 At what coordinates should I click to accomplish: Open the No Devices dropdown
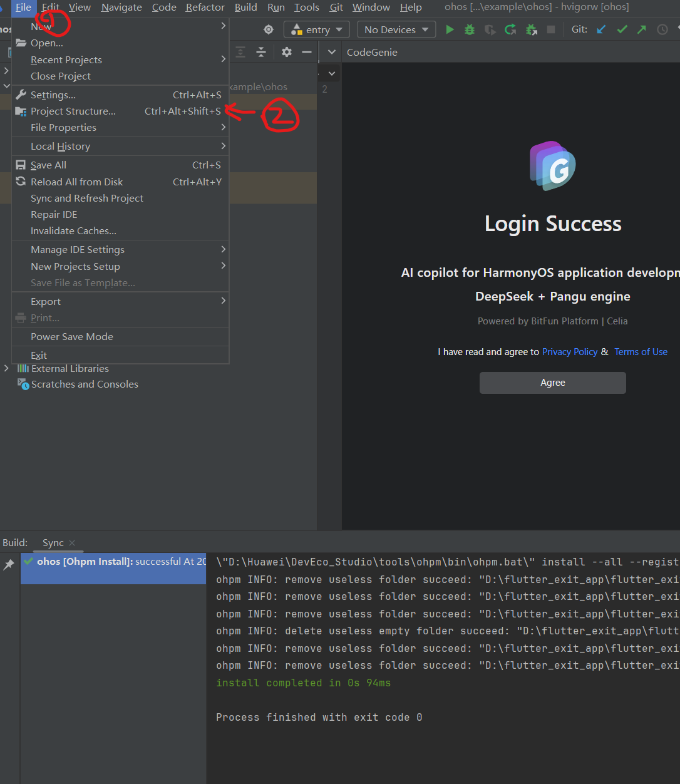point(396,29)
